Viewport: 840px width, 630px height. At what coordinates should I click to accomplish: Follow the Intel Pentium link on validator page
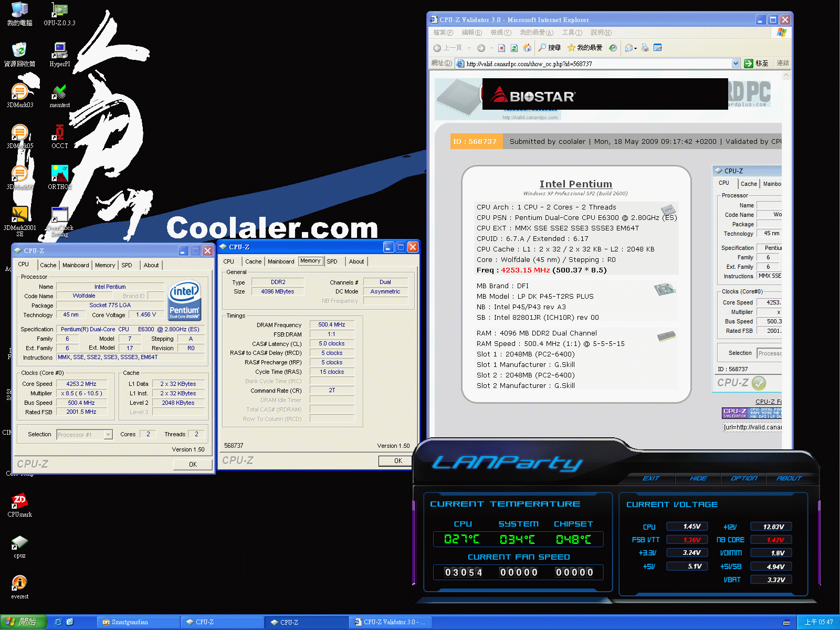point(575,184)
